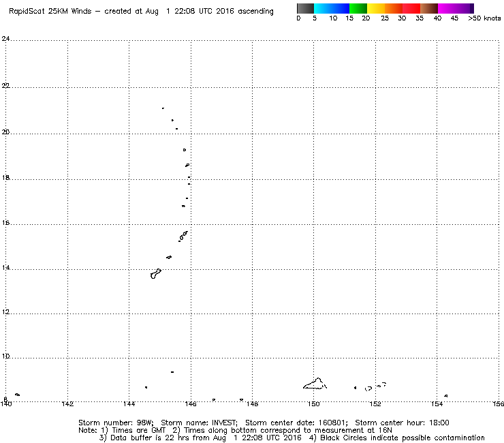Click the longitude label '144'
The height and width of the screenshot is (443, 504).
click(x=129, y=404)
